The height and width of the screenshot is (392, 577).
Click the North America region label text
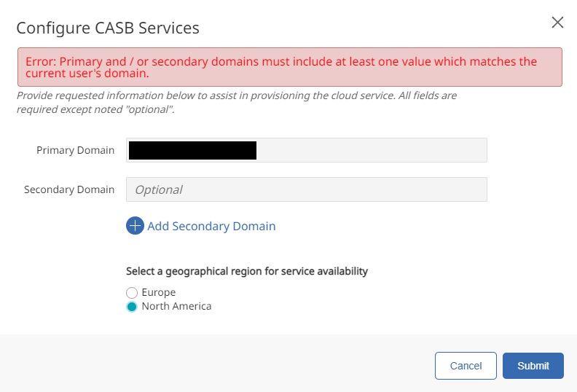tap(176, 306)
